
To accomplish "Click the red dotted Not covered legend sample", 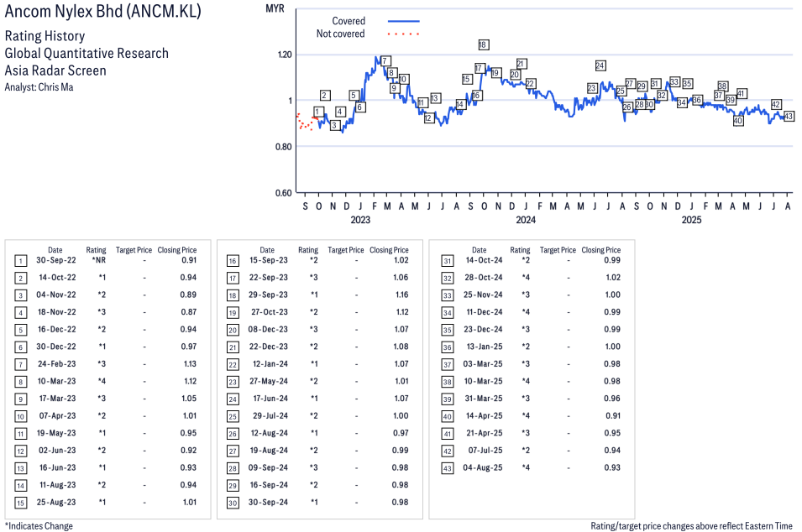I will point(404,34).
